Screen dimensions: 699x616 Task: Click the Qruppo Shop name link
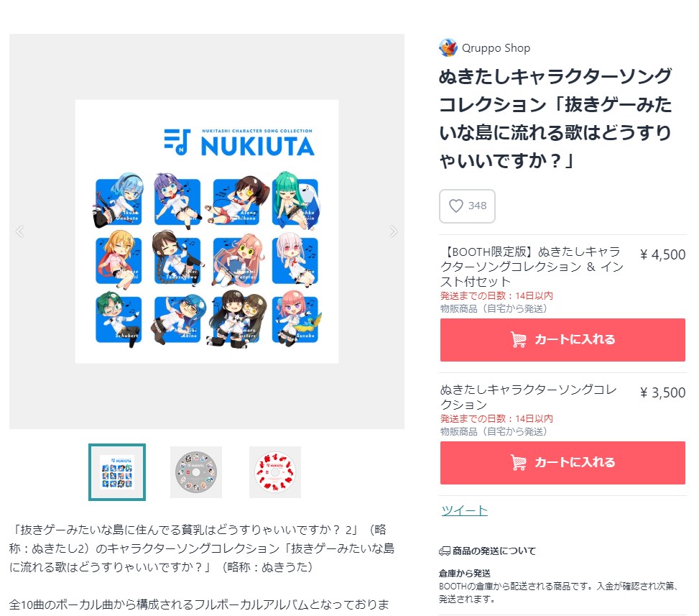tap(496, 48)
